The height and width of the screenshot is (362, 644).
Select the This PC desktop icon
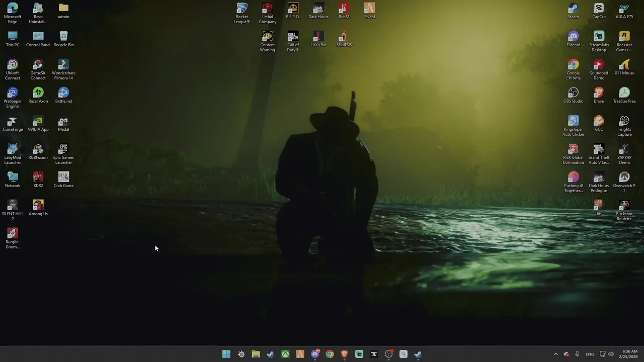[x=13, y=39]
